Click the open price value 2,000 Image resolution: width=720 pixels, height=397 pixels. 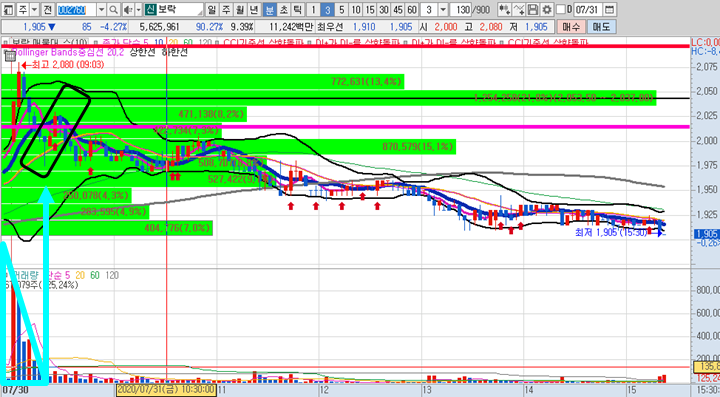pos(446,27)
